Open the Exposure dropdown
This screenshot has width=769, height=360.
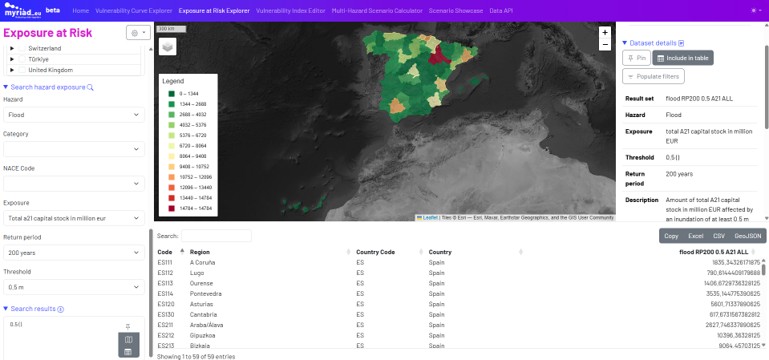click(x=74, y=218)
